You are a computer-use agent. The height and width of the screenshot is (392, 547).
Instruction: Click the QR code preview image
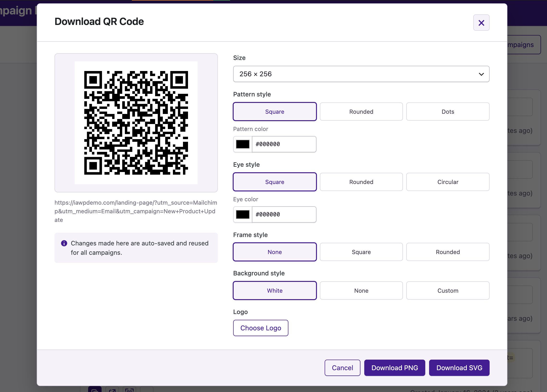click(x=136, y=123)
